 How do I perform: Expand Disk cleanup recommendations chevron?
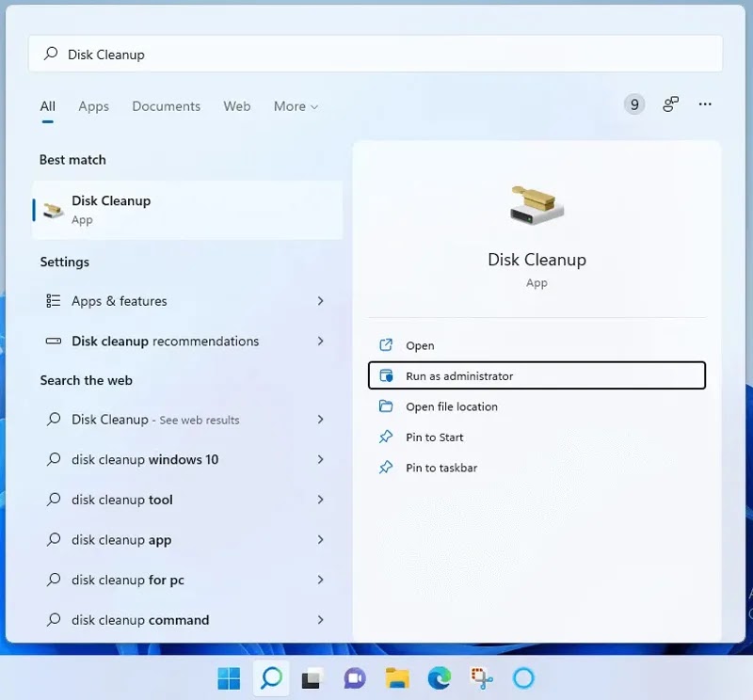320,342
